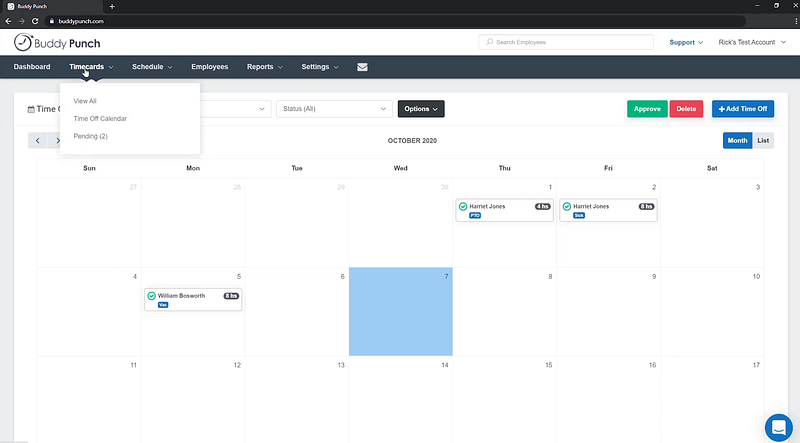This screenshot has width=800, height=443.
Task: Open Harriet Jones October 1 time off entry
Action: 504,210
